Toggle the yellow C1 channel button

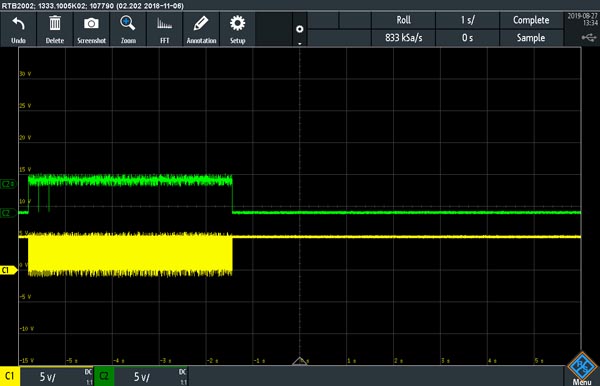(10, 376)
